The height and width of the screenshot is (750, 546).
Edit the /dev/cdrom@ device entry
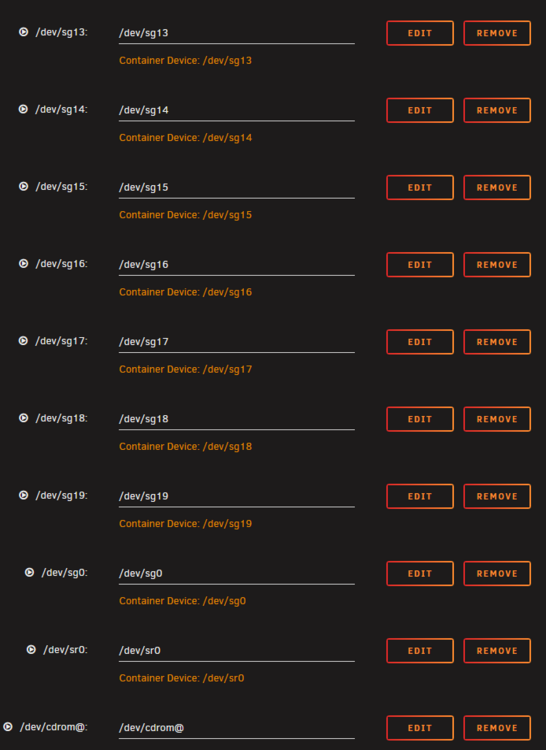click(x=420, y=728)
